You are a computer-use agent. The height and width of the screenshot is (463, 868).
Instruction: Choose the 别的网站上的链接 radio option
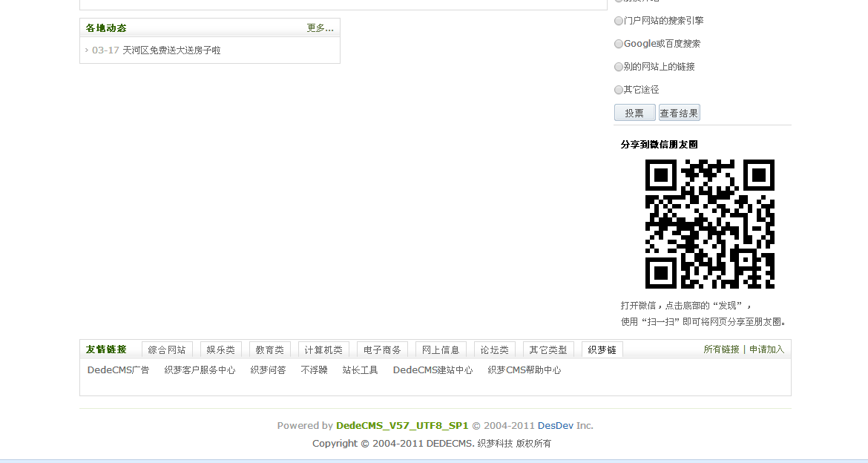pos(619,67)
